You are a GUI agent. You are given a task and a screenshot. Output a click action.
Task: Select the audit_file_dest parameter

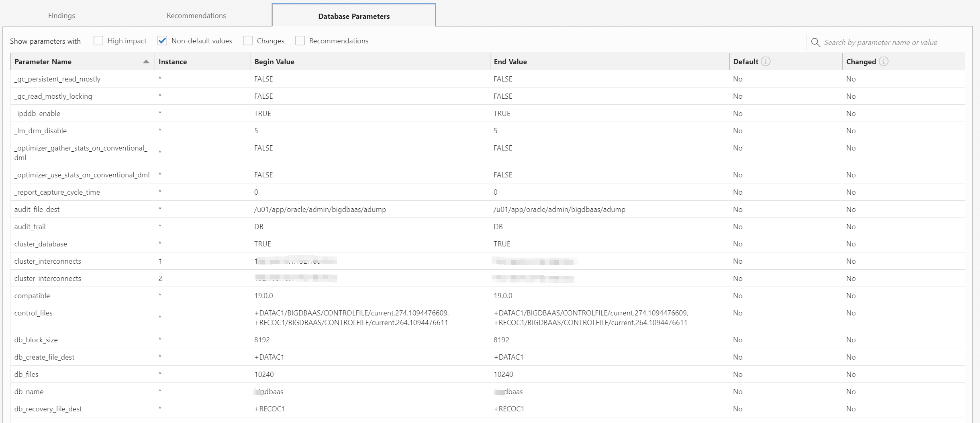pos(37,209)
